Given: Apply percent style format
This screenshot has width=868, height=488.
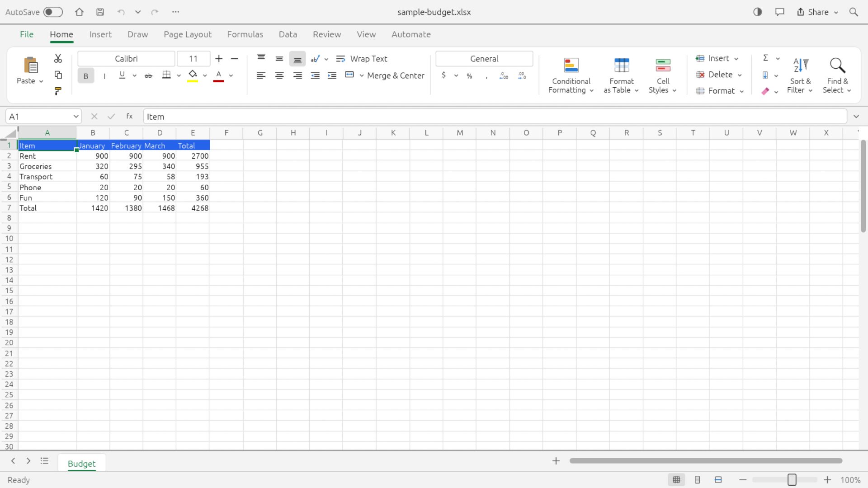Looking at the screenshot, I should (x=469, y=76).
